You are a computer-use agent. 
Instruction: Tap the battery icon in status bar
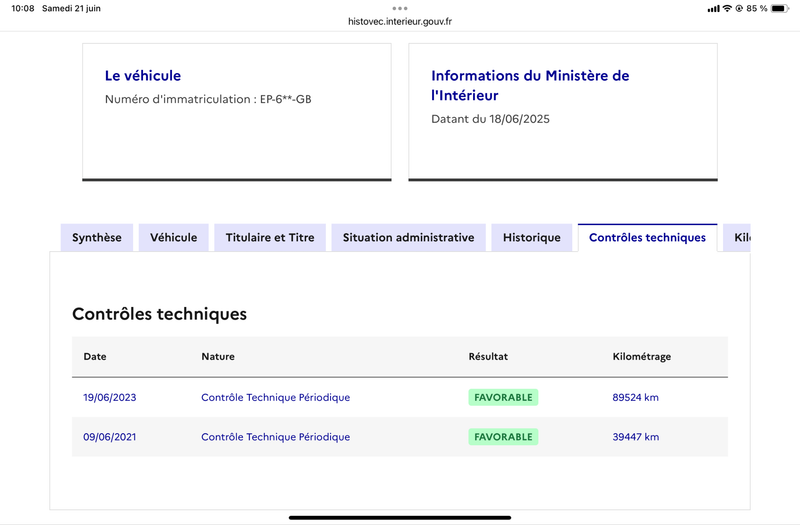780,8
